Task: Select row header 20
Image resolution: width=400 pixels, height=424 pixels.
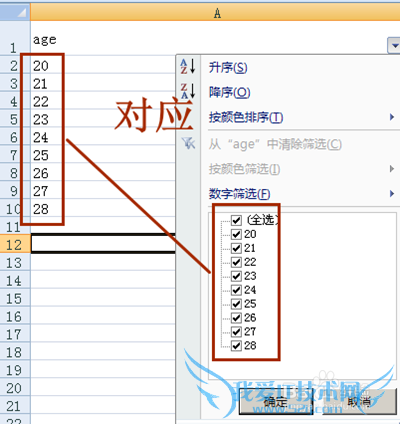Action: (x=15, y=388)
